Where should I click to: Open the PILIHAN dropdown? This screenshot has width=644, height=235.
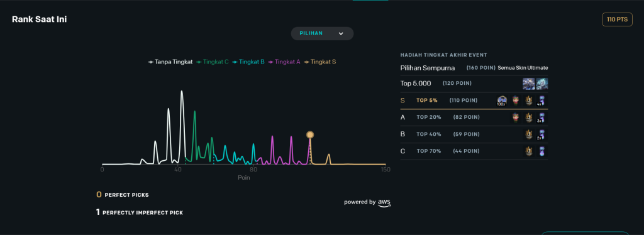[322, 34]
